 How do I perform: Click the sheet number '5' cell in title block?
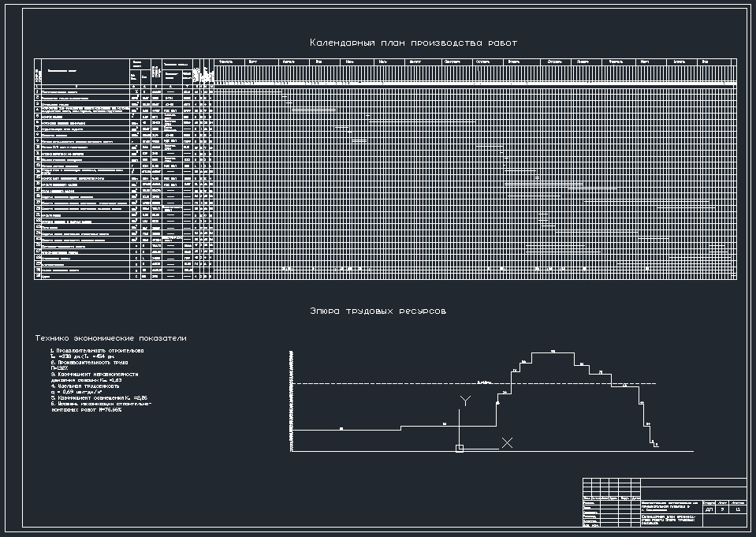click(723, 510)
